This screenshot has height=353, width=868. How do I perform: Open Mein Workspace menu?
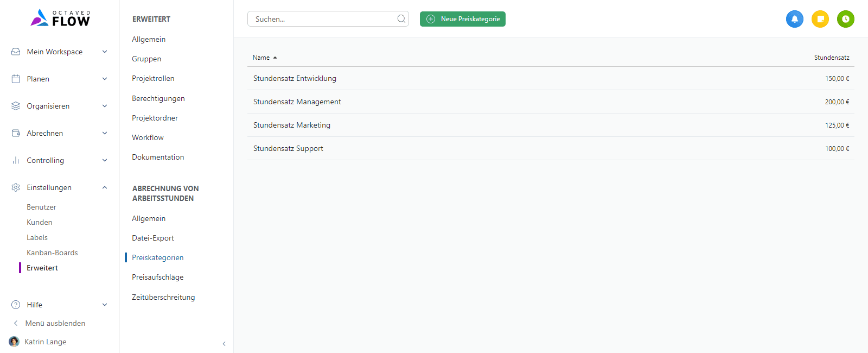click(x=55, y=52)
